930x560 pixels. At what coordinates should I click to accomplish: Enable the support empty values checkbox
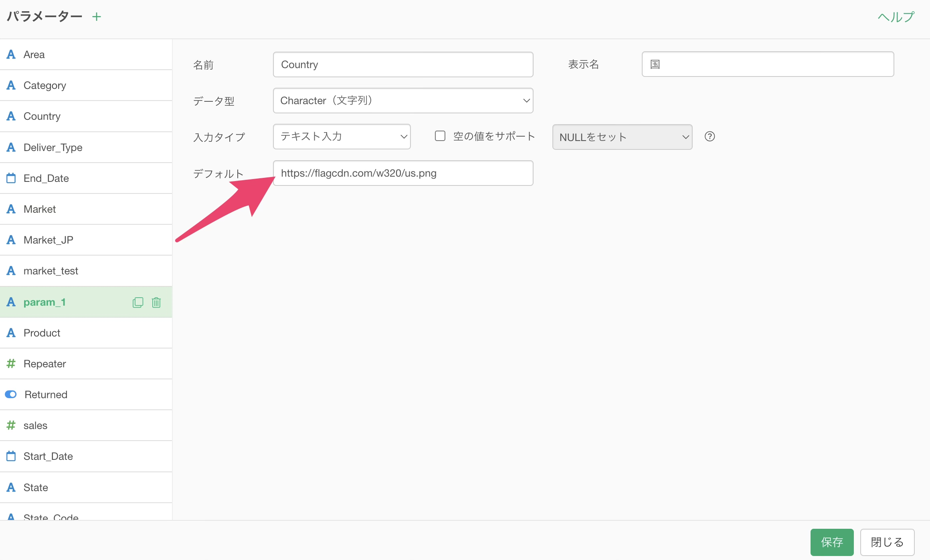[440, 136]
